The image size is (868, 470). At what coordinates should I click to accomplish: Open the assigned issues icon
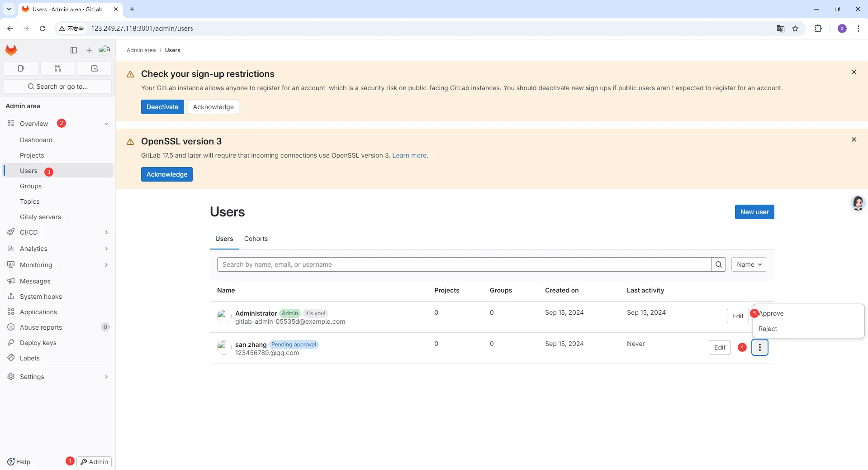21,68
